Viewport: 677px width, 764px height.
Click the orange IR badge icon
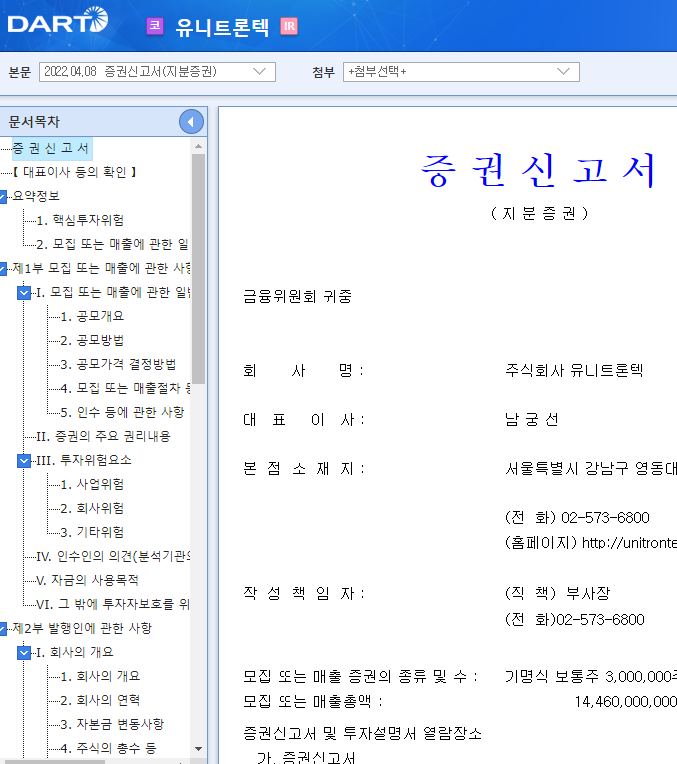pos(289,26)
